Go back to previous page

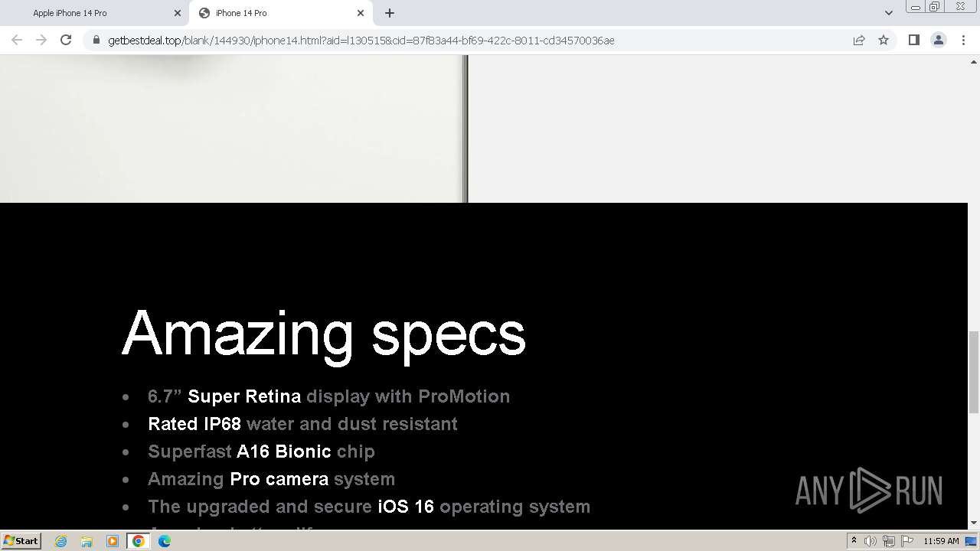pos(17,41)
